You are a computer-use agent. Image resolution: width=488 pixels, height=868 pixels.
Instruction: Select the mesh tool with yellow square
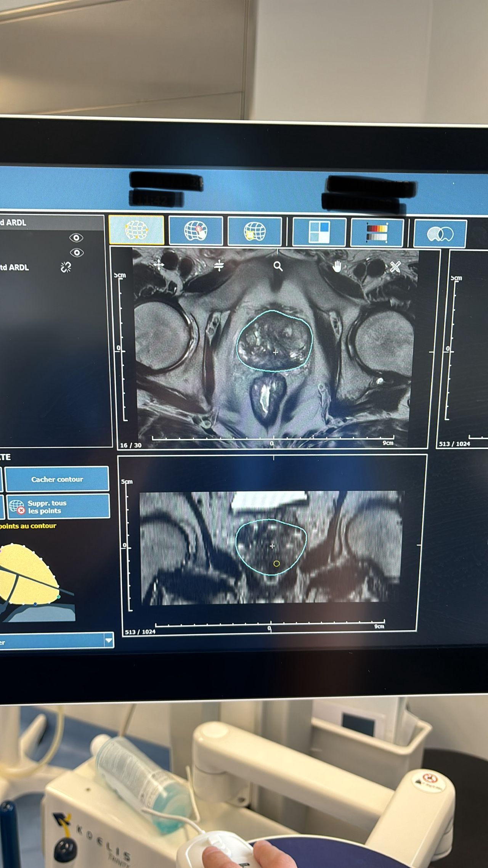click(x=255, y=231)
